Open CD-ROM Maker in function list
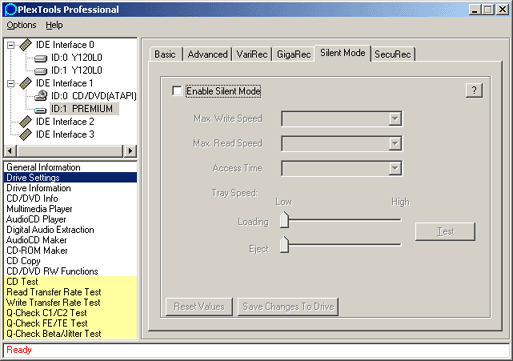Viewport: 513px width, 361px height. (x=70, y=250)
